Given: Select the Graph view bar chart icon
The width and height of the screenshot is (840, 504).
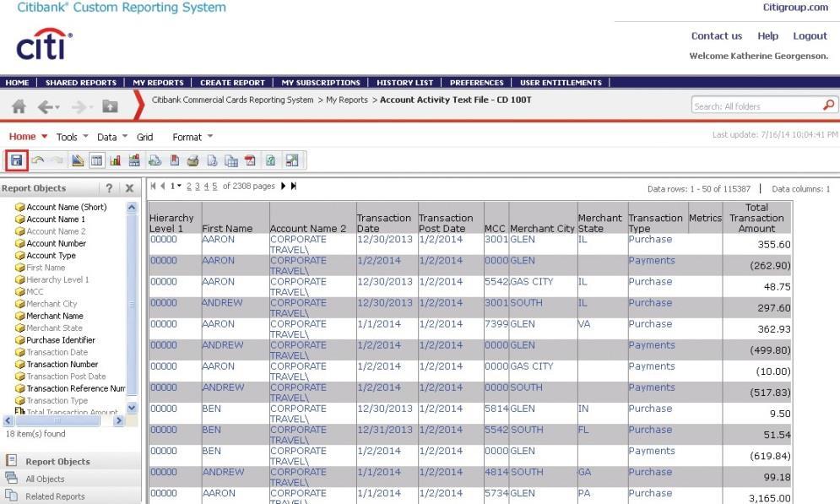Looking at the screenshot, I should point(115,160).
